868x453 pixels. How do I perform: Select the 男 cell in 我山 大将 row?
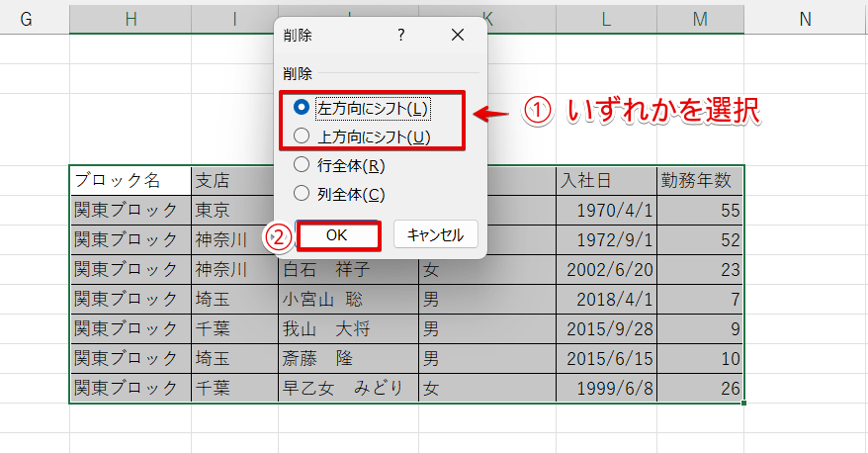click(x=487, y=329)
